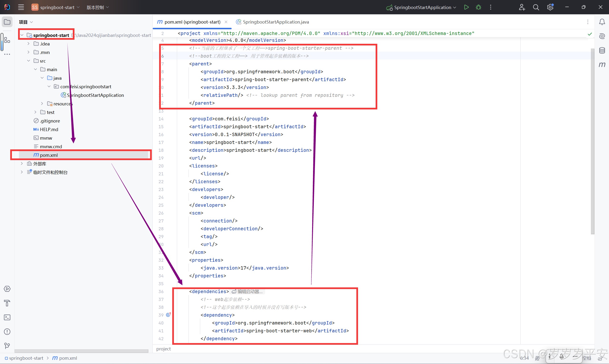Open the main hamburger menu
The image size is (609, 364).
[x=21, y=7]
